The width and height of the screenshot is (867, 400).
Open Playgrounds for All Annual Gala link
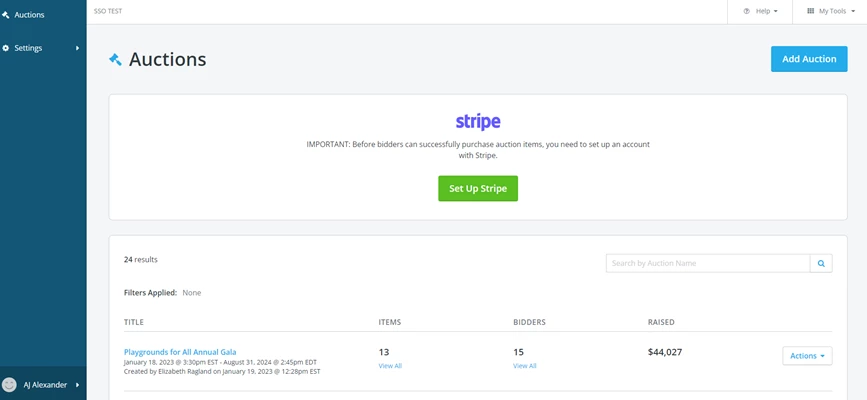180,352
